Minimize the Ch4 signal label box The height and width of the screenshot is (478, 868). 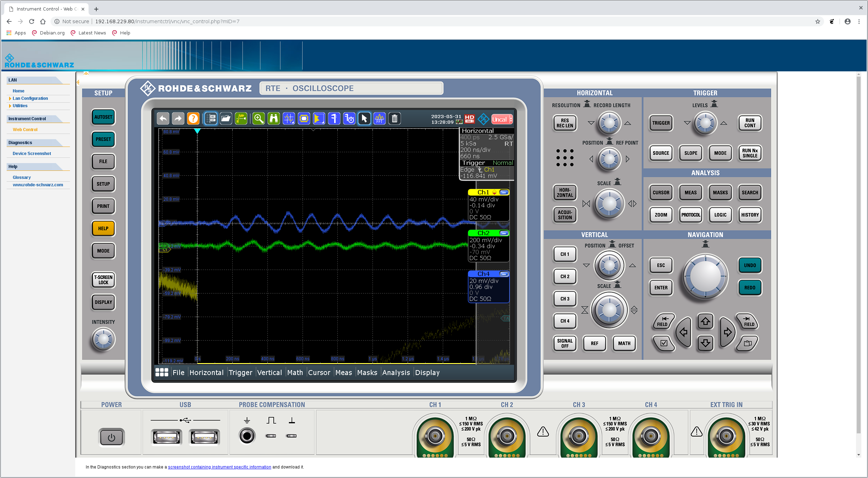(x=504, y=274)
